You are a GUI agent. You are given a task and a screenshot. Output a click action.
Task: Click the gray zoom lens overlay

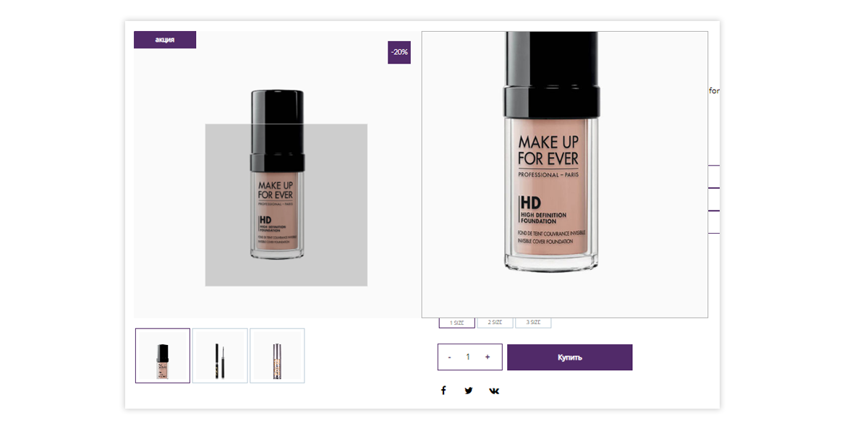[x=286, y=205]
